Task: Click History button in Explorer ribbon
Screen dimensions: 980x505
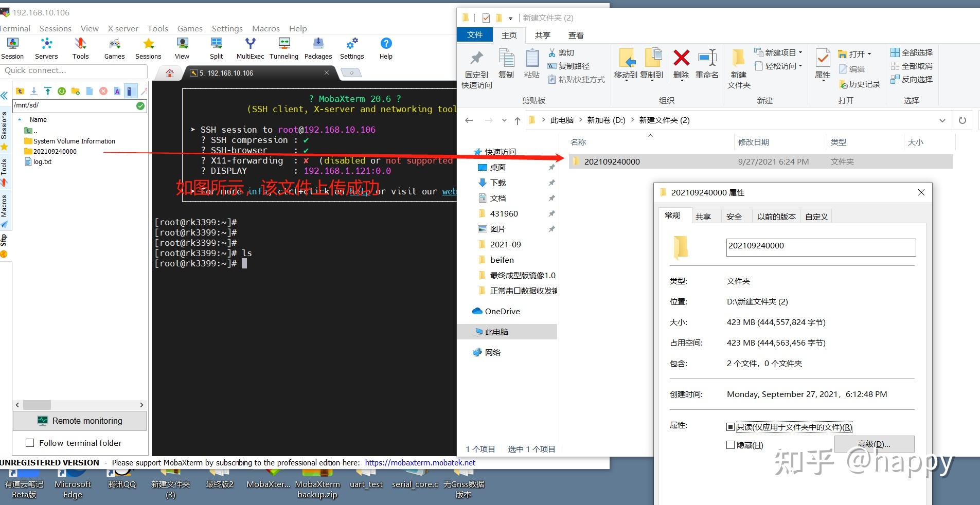Action: 859,84
